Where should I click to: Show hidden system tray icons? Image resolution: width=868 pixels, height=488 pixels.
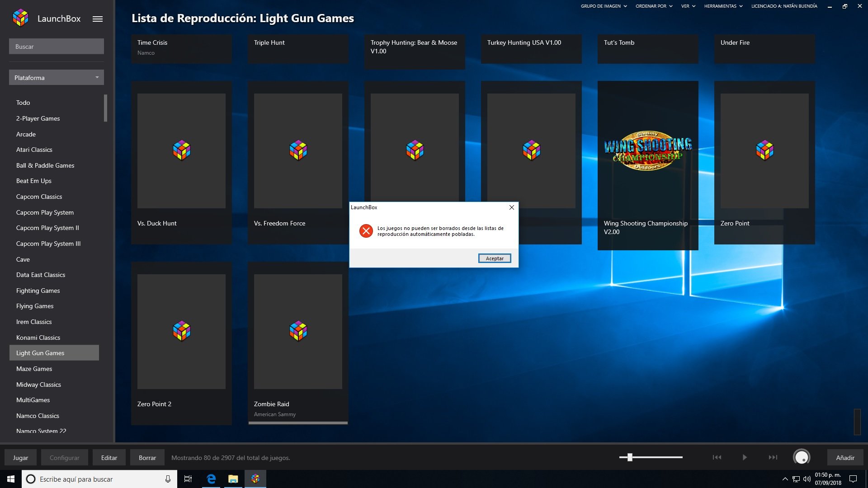(785, 479)
